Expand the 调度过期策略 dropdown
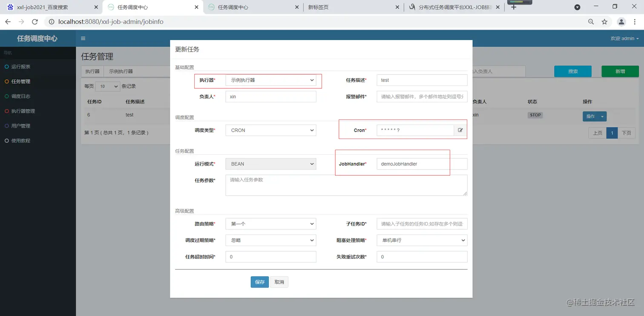The image size is (644, 316). 271,240
